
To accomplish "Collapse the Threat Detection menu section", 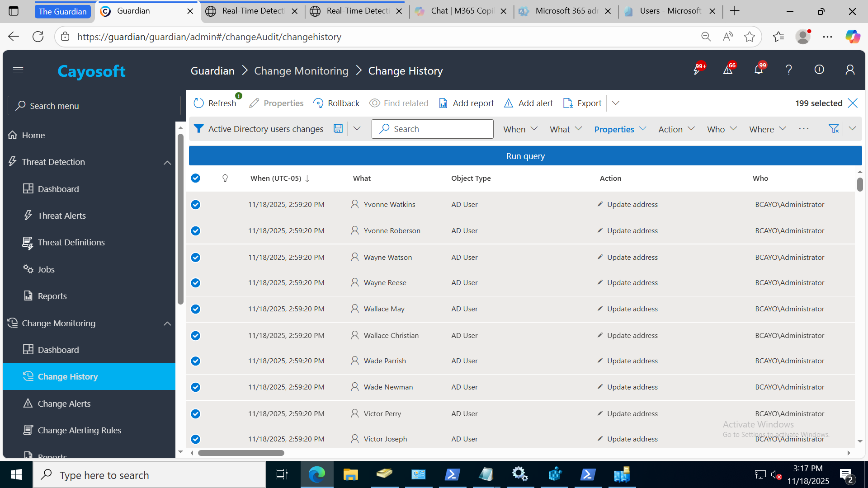I will [x=167, y=162].
